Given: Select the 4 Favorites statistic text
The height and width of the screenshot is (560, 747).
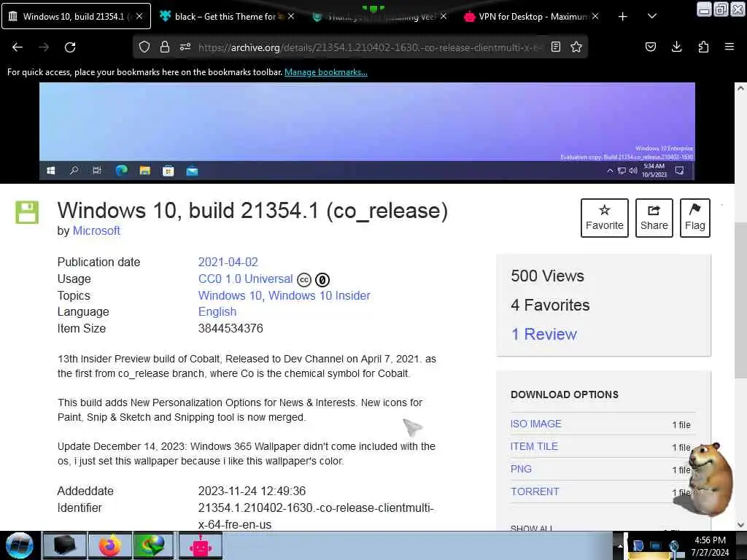Looking at the screenshot, I should (550, 305).
